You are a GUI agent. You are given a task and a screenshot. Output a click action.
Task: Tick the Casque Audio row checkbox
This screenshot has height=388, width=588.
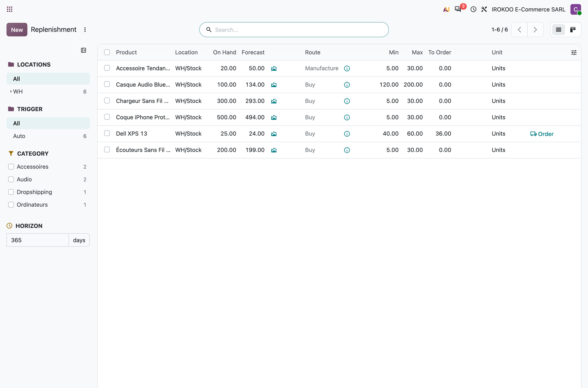click(107, 84)
